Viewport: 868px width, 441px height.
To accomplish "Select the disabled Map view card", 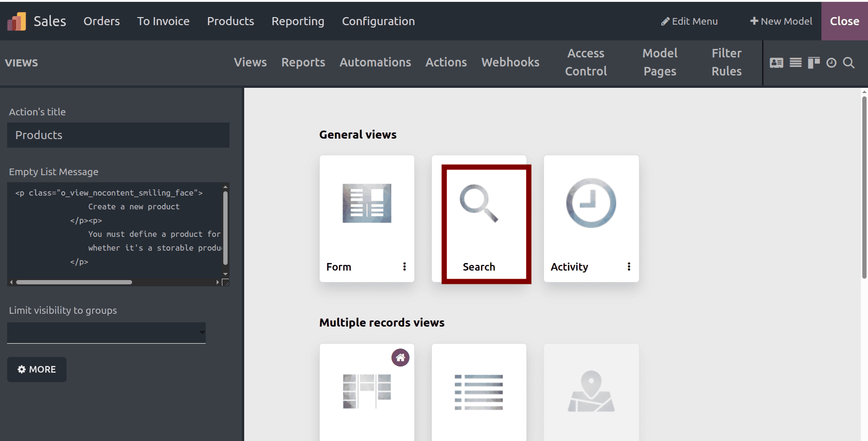I will click(x=591, y=392).
